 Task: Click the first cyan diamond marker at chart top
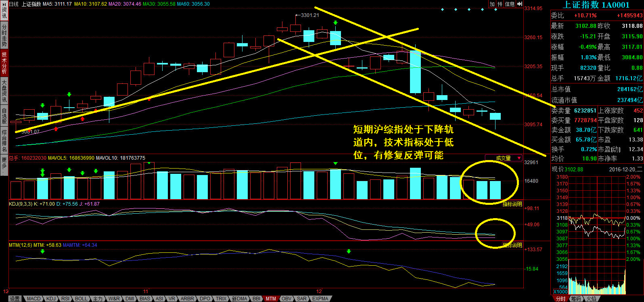pos(443,9)
